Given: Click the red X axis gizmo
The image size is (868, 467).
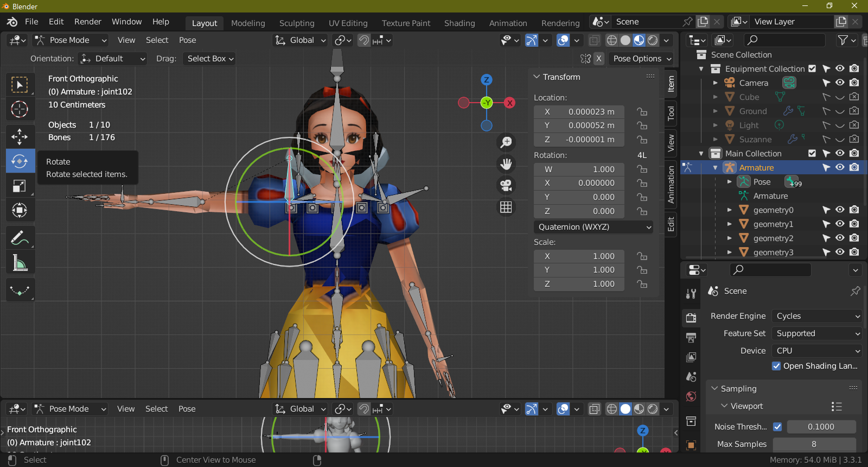Looking at the screenshot, I should [509, 103].
